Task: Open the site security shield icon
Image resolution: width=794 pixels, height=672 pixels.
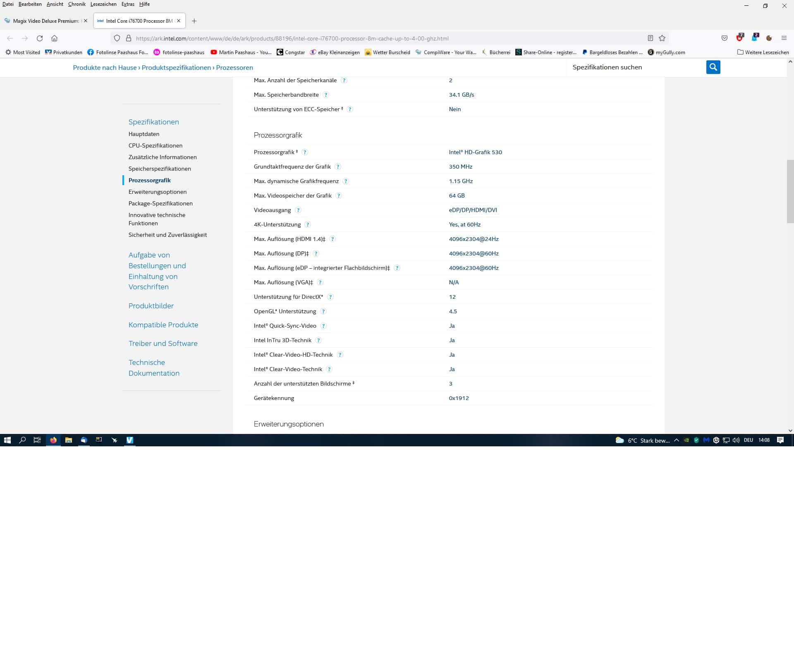Action: (x=117, y=38)
